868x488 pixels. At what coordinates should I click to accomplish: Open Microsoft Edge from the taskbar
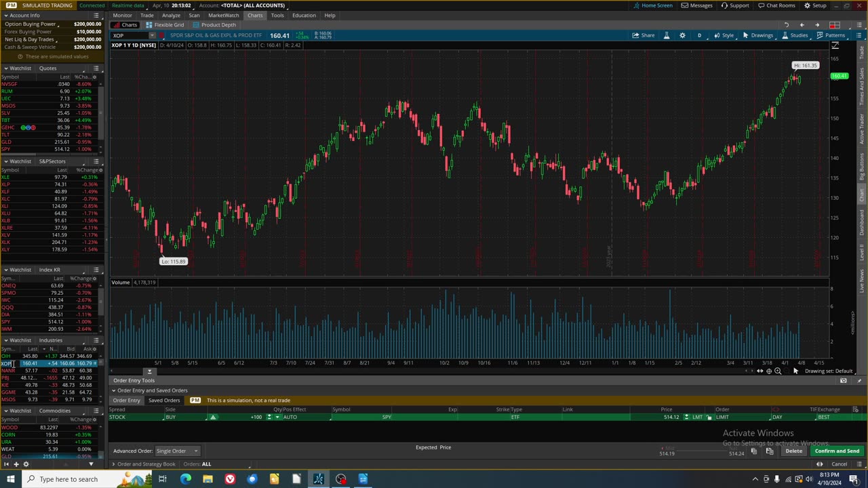click(185, 479)
